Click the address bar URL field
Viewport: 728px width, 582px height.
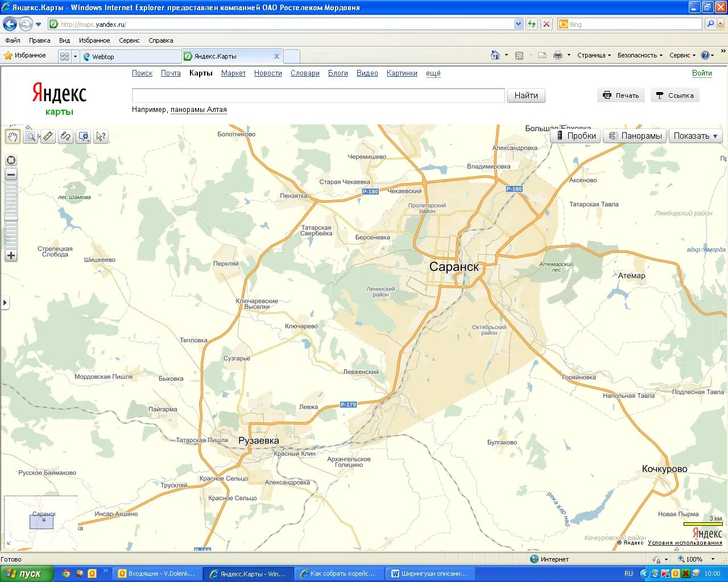point(281,24)
